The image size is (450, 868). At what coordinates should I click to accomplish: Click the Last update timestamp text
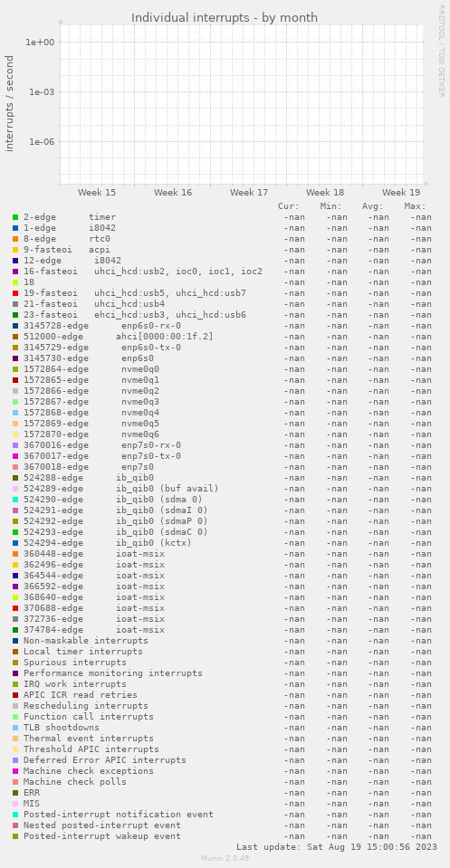(337, 847)
